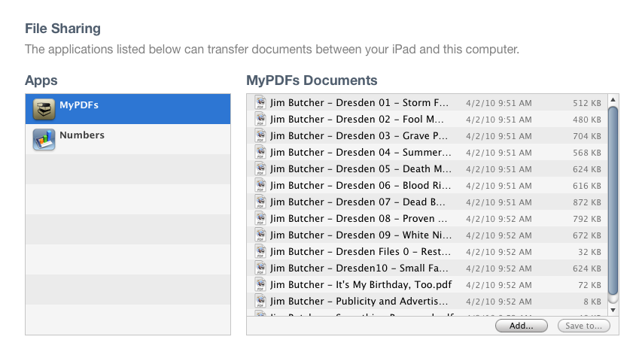Click date of It's My Birthday, Too.pdf
The width and height of the screenshot is (642, 364).
(x=499, y=285)
